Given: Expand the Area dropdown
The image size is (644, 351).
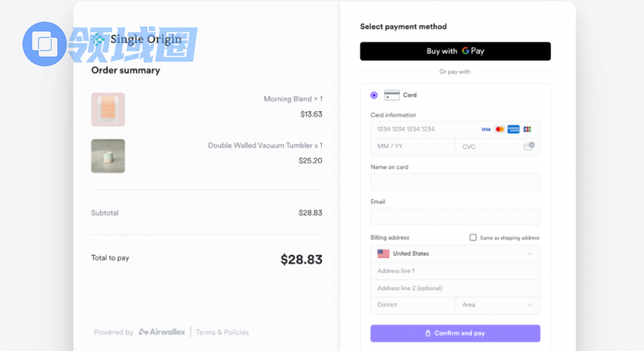Looking at the screenshot, I should coord(497,305).
